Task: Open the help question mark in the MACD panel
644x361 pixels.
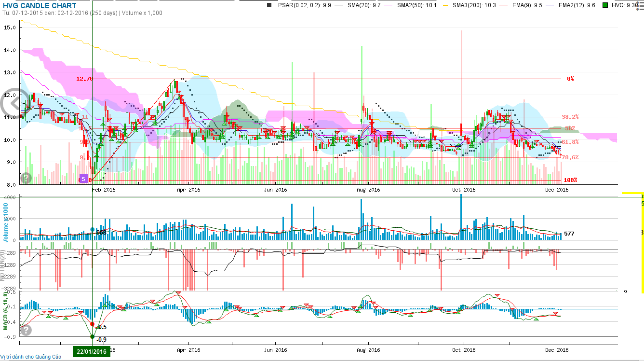Action: [26, 330]
